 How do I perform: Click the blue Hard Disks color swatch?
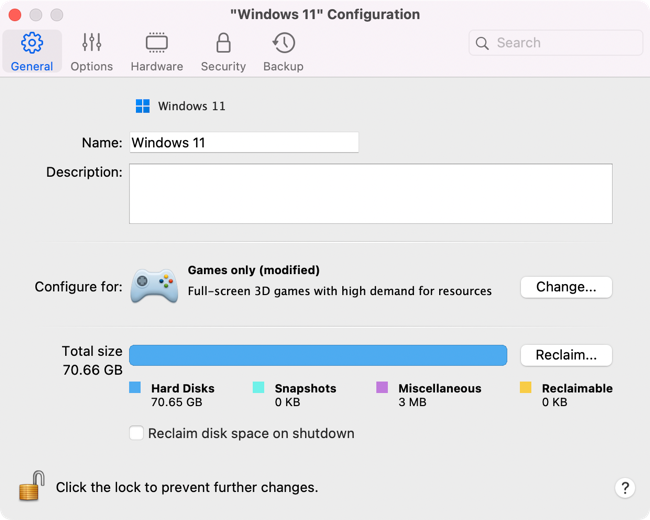coord(135,387)
